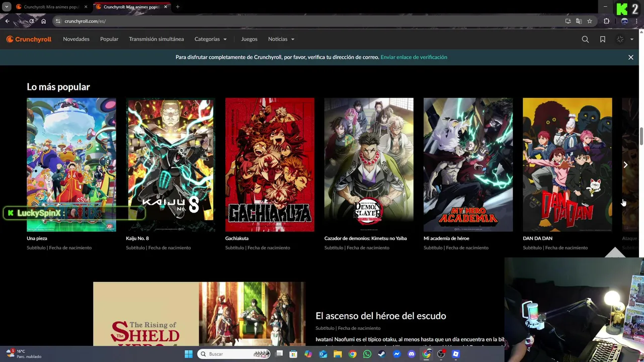644x362 pixels.
Task: Close the first Crunchyroll tab
Action: click(x=86, y=7)
